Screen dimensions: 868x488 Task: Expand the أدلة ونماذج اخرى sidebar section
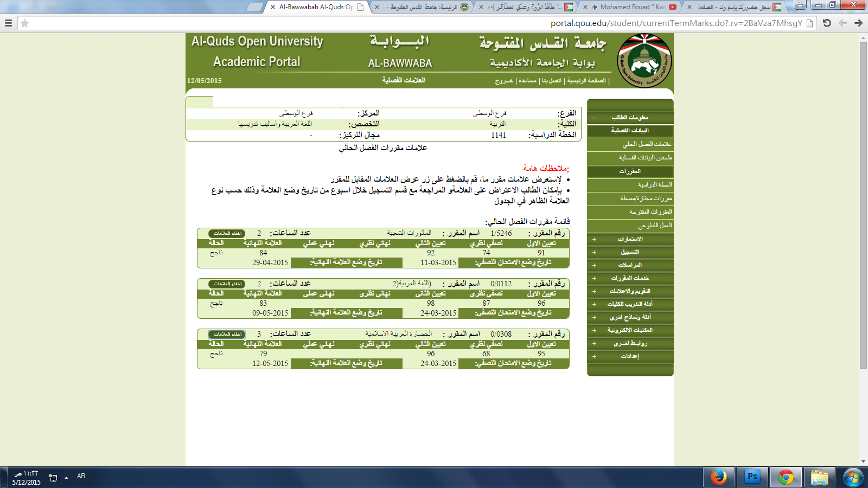click(x=630, y=317)
